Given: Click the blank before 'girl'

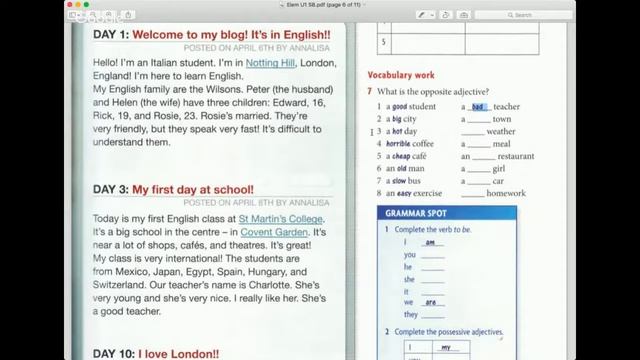Looking at the screenshot, I should click(479, 169).
